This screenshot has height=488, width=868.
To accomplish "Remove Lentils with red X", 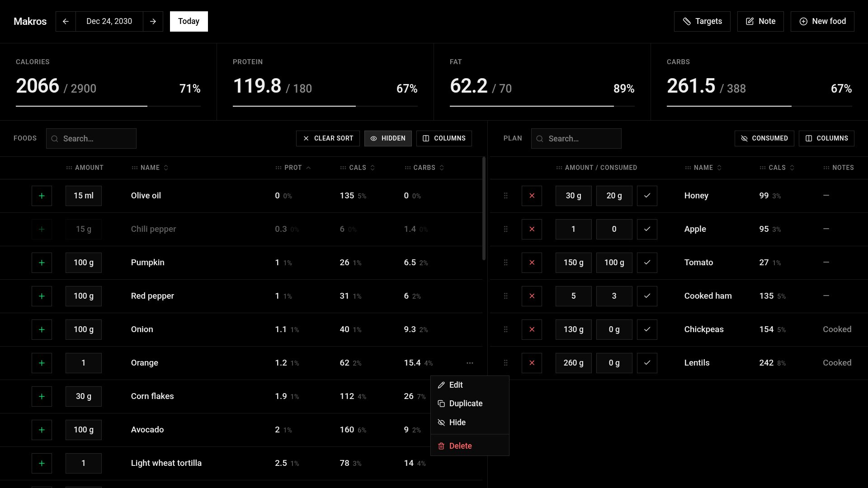I will coord(532,363).
